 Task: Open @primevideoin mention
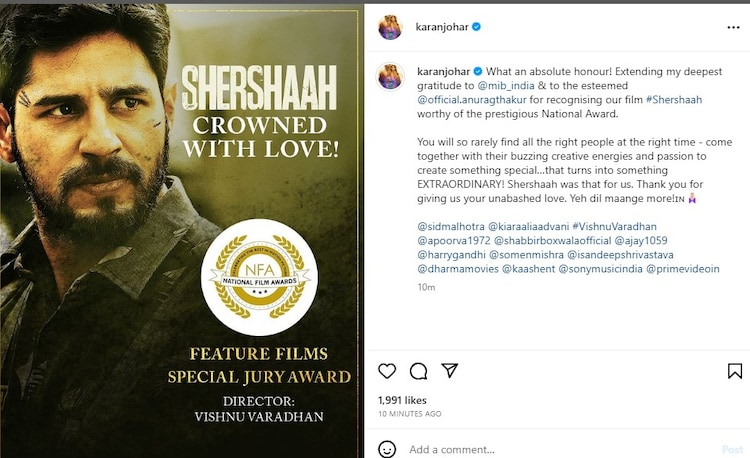(683, 269)
